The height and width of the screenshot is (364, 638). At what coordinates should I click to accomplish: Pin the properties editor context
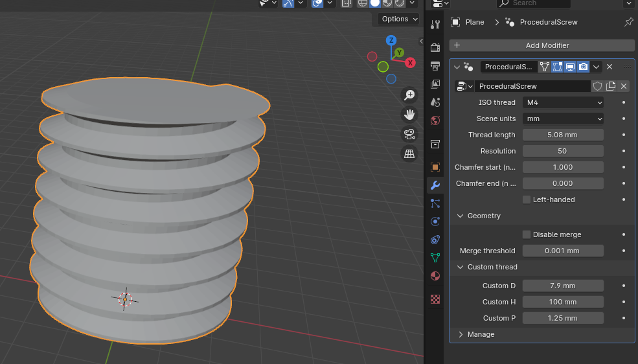[628, 22]
